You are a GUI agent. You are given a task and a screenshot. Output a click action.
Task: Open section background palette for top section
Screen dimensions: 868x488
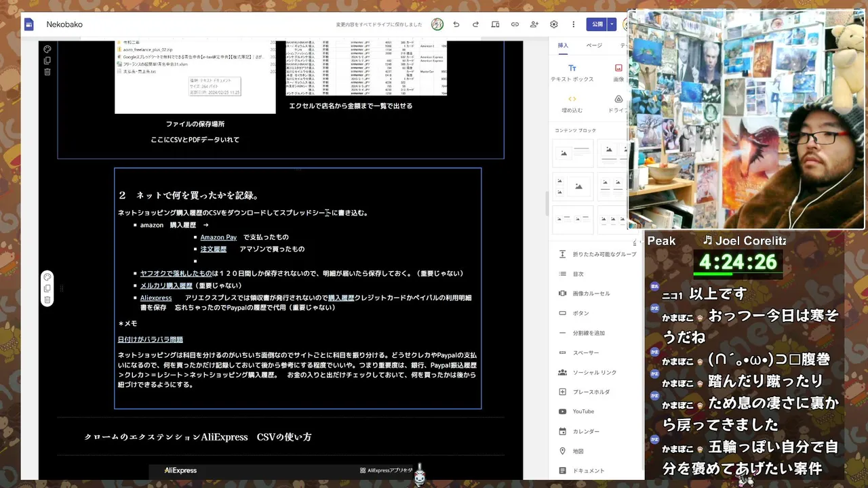(47, 49)
